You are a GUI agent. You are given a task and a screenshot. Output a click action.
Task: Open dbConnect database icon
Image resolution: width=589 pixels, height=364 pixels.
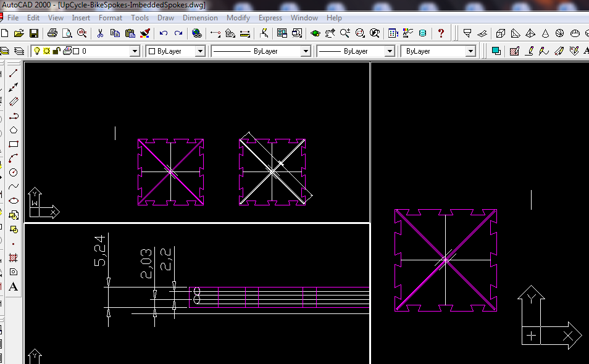click(422, 33)
